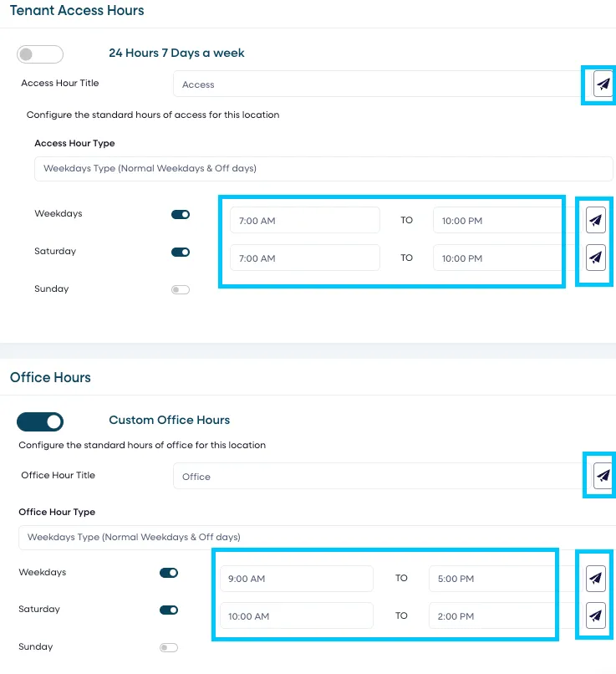Viewport: 616px width, 674px height.
Task: Click the Office Hour Title label
Action: [x=58, y=475]
